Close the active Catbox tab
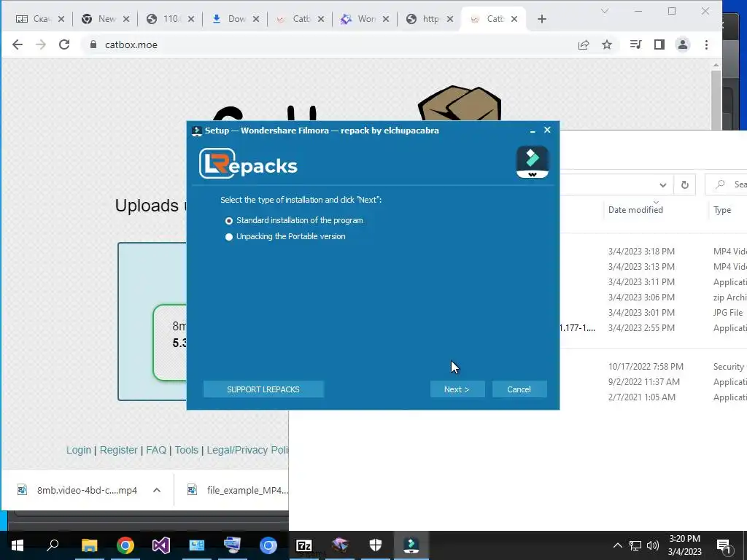Viewport: 747px width, 560px height. pos(514,19)
